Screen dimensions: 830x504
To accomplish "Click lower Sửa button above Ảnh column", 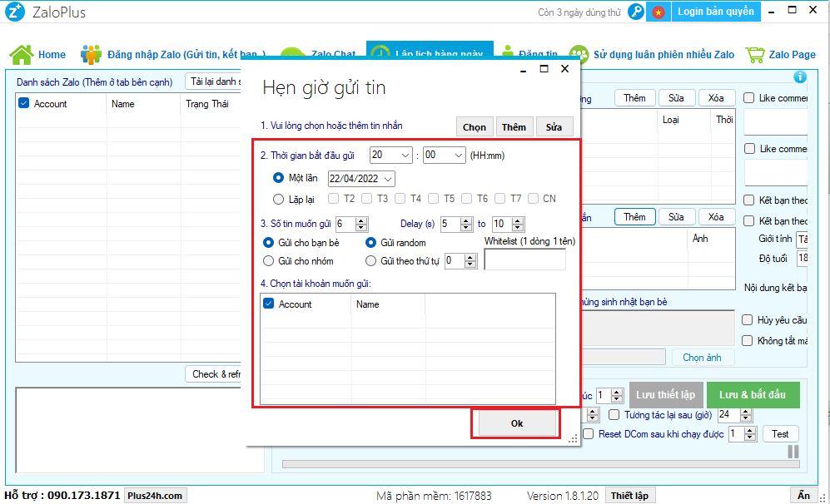I will pyautogui.click(x=676, y=217).
